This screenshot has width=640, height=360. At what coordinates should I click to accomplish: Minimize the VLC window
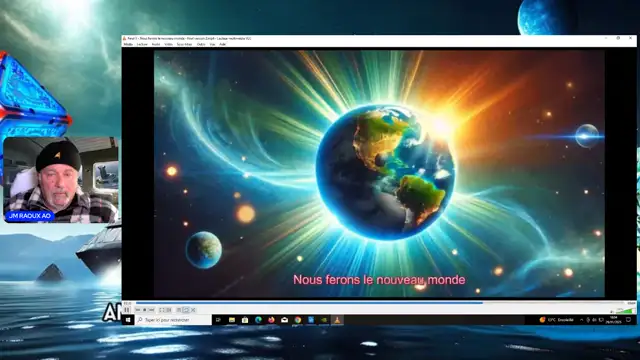[606, 38]
